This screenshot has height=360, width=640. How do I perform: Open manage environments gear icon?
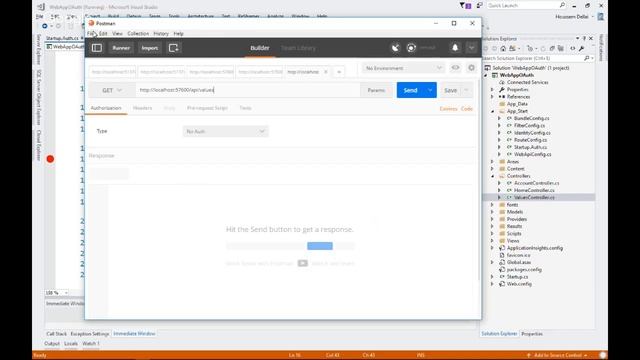click(x=471, y=68)
